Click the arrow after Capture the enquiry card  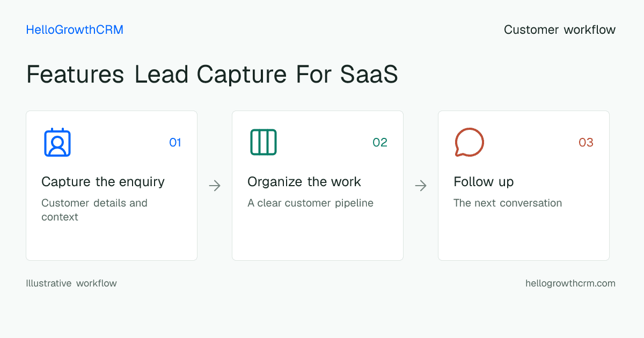tap(215, 186)
